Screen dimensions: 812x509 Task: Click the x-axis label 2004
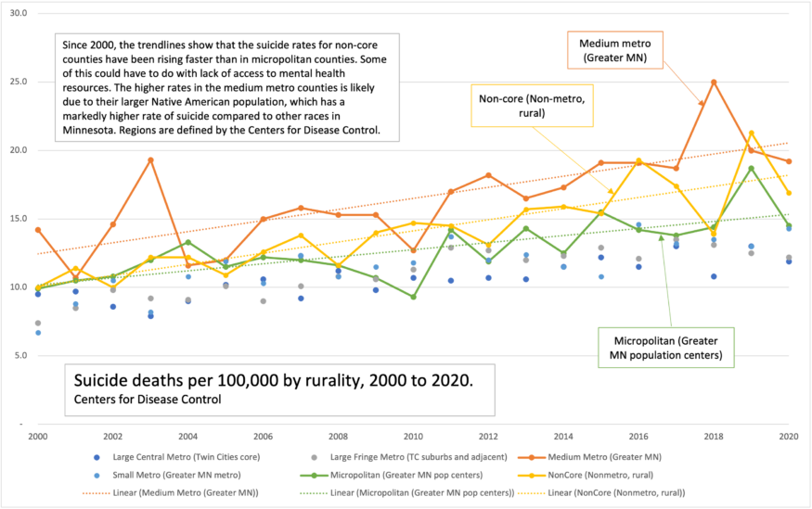188,437
